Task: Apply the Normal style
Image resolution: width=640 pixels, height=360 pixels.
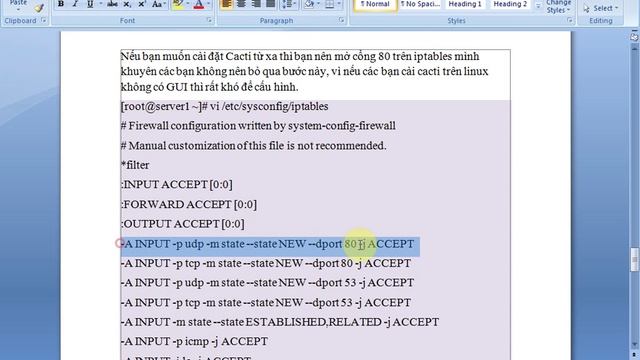Action: (375, 5)
